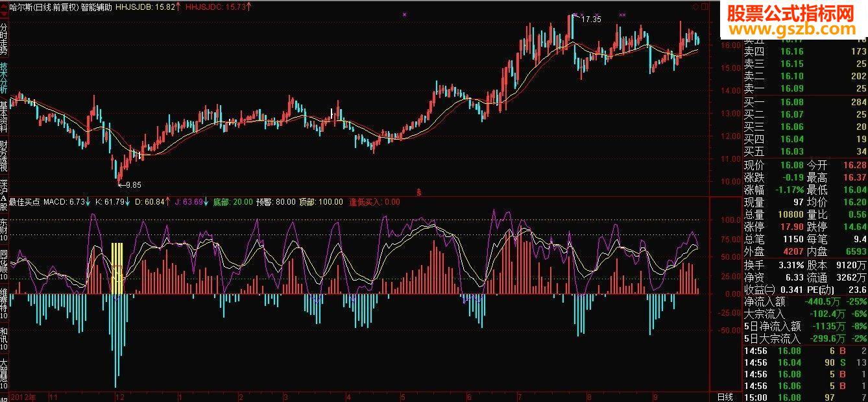Open 基本资料 sidebar tab
The image size is (868, 402).
click(x=4, y=116)
